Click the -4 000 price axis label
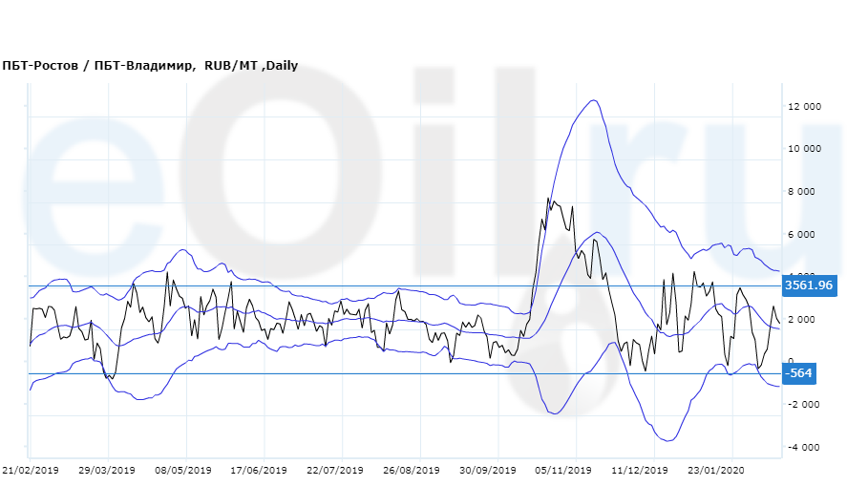The width and height of the screenshot is (868, 486). 804,447
